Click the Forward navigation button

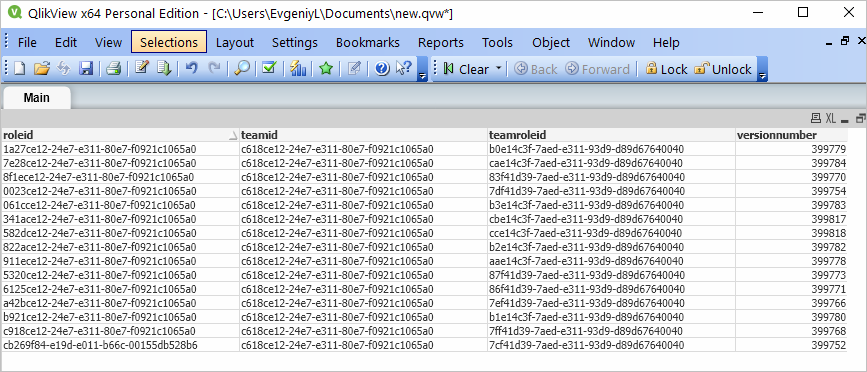click(597, 69)
